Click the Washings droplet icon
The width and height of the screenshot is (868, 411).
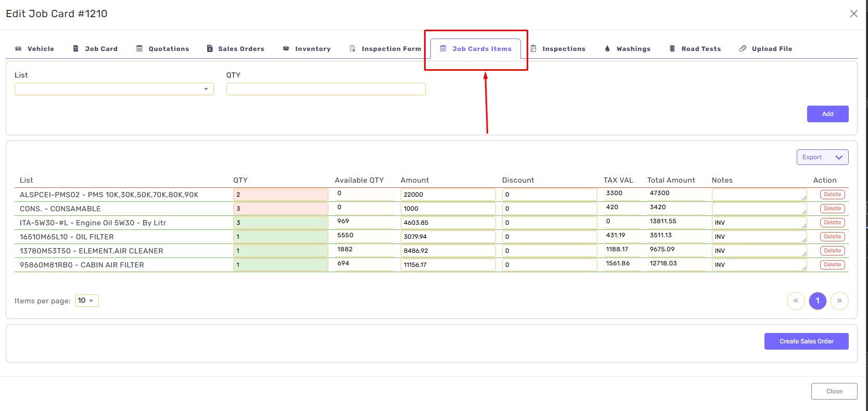click(607, 48)
